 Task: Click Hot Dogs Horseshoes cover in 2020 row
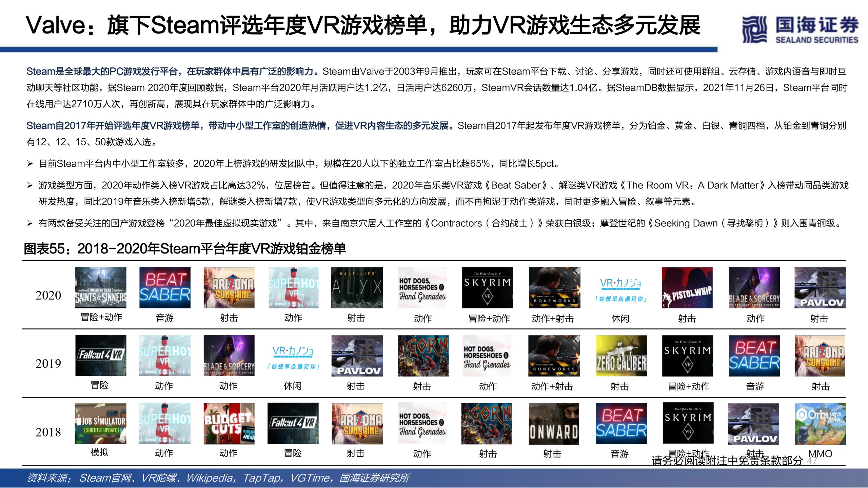click(422, 287)
